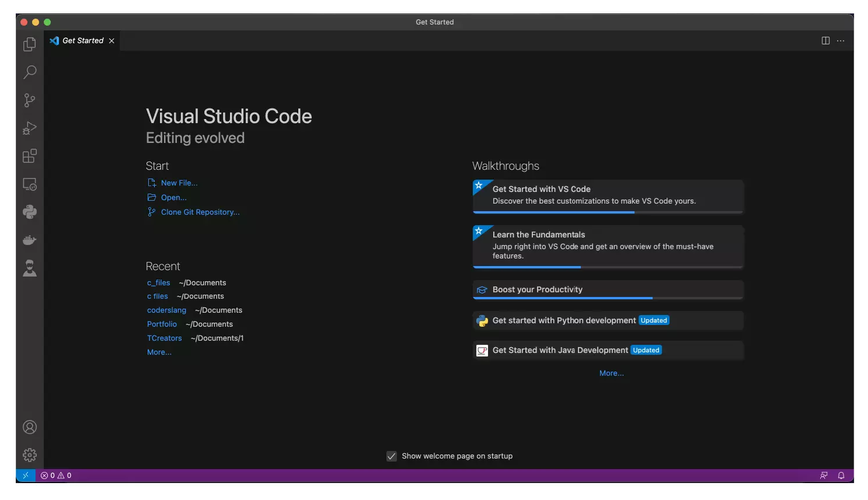Open the Extensions view icon
This screenshot has width=868, height=500.
[30, 156]
